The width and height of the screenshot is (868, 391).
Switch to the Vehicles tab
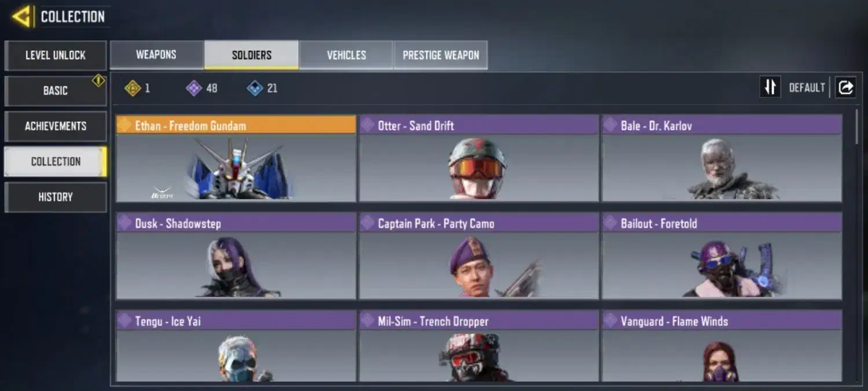coord(346,55)
